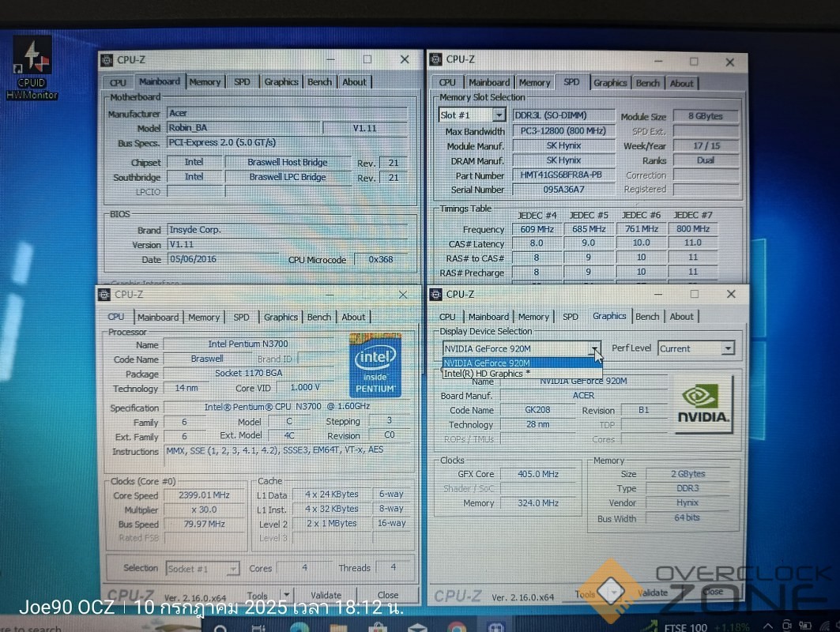
Task: Click the GK208 code name value
Action: click(538, 410)
